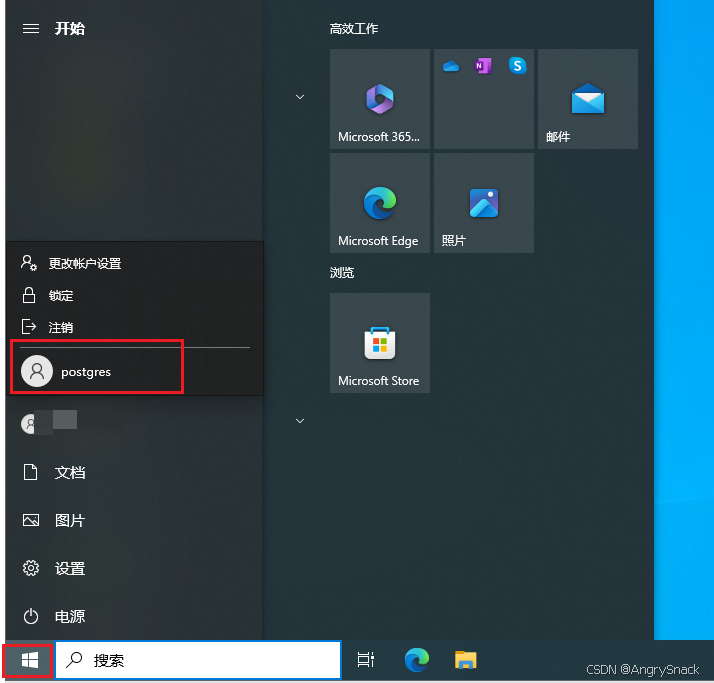Focus the 搜索 taskbar search box
714x683 pixels.
point(199,660)
